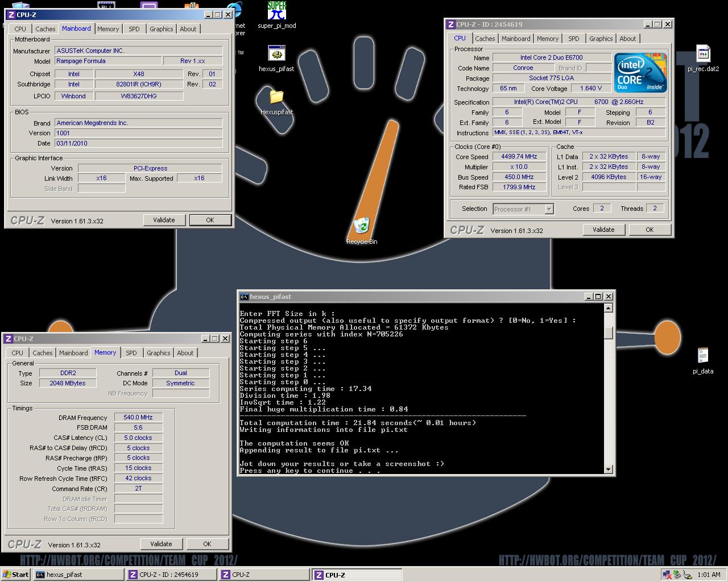The height and width of the screenshot is (582, 728).
Task: Switch to Caches tab in Memory CPU-Z window
Action: (x=43, y=353)
